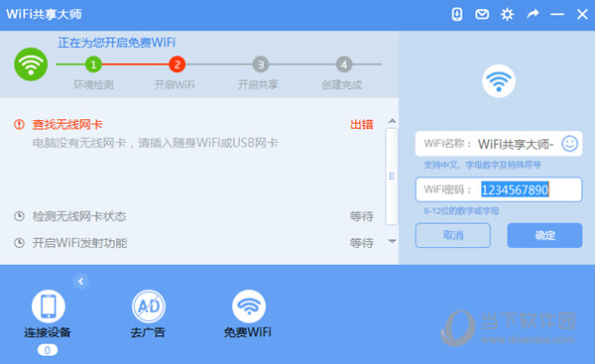Click the hint 8-12位的数字或字母
Image resolution: width=595 pixels, height=364 pixels.
(461, 210)
